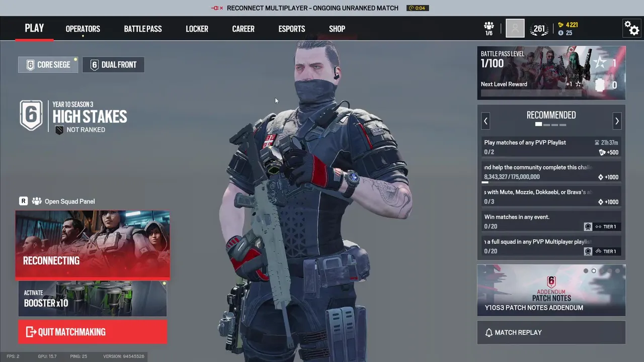644x362 pixels.
Task: Open renown currency balance 4221
Action: [568, 25]
